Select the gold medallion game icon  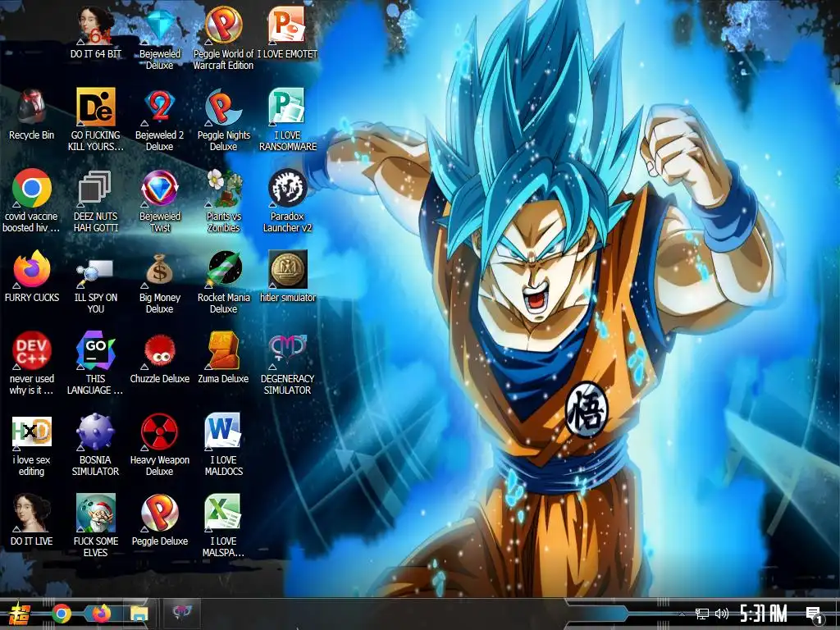(x=287, y=276)
